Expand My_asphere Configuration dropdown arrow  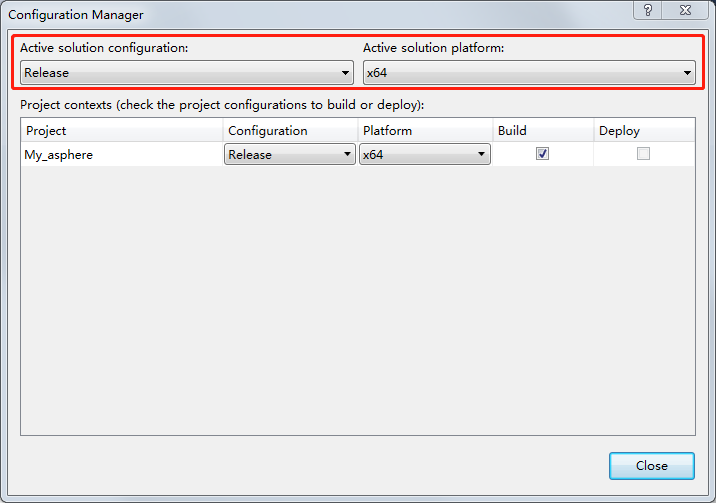(x=347, y=154)
